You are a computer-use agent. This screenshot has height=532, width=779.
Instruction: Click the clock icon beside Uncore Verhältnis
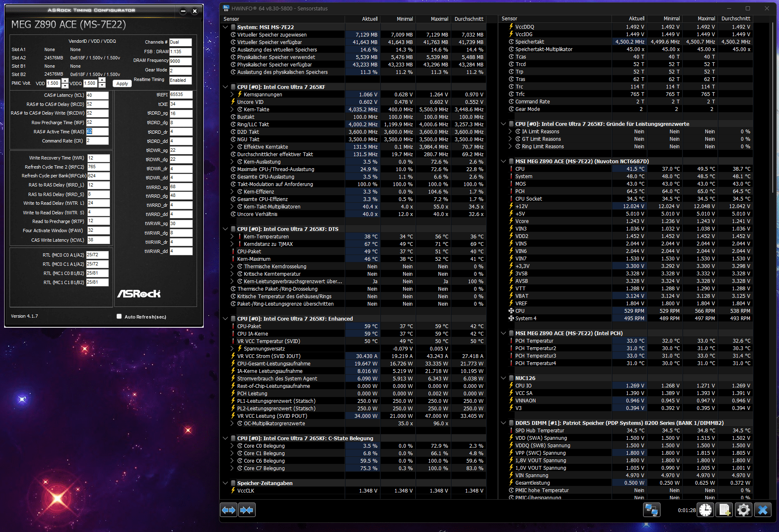233,214
